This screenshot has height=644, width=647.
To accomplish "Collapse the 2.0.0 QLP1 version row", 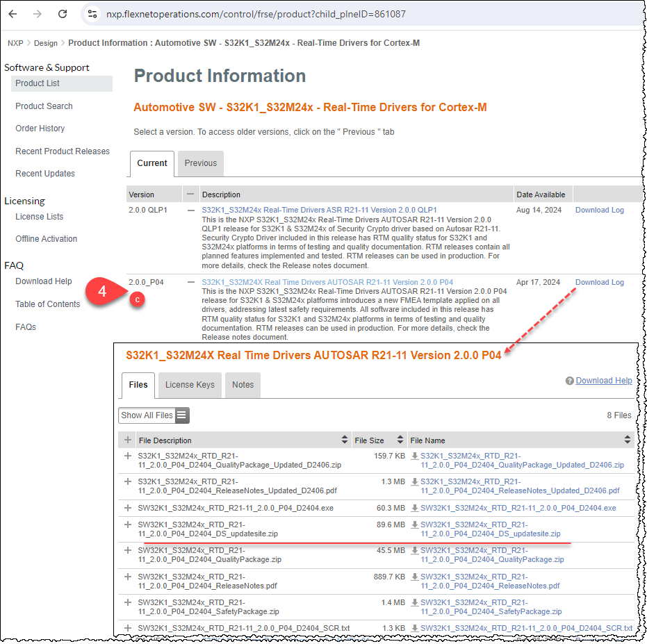I will click(191, 210).
